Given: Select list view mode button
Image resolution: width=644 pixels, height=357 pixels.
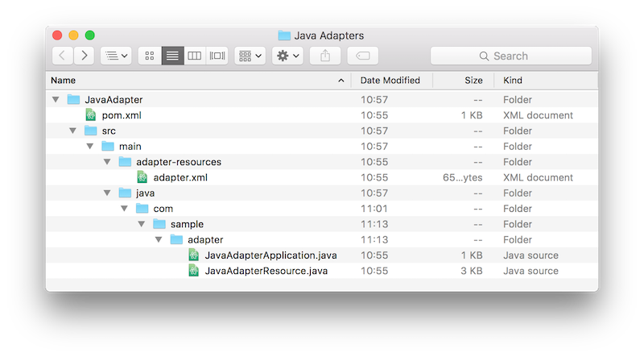Looking at the screenshot, I should pos(172,56).
